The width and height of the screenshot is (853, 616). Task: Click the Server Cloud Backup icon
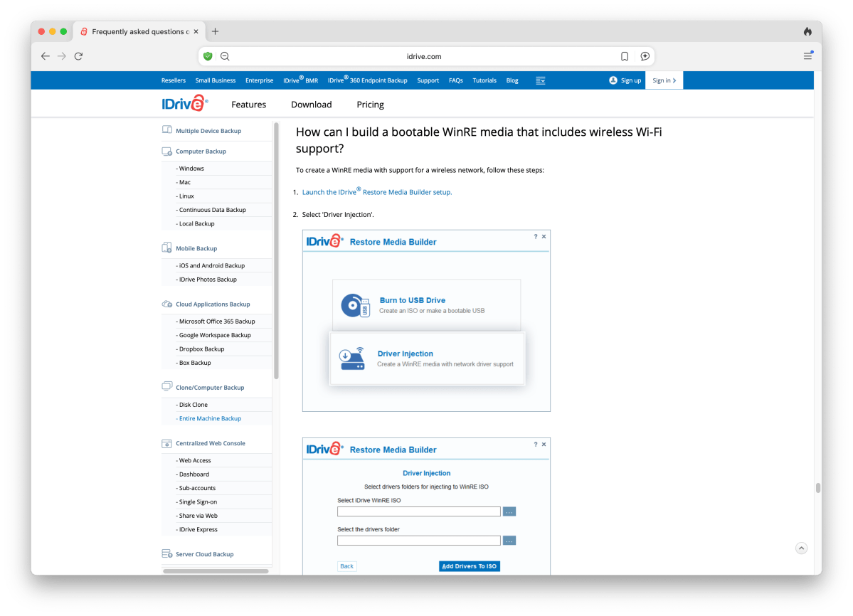pos(167,553)
